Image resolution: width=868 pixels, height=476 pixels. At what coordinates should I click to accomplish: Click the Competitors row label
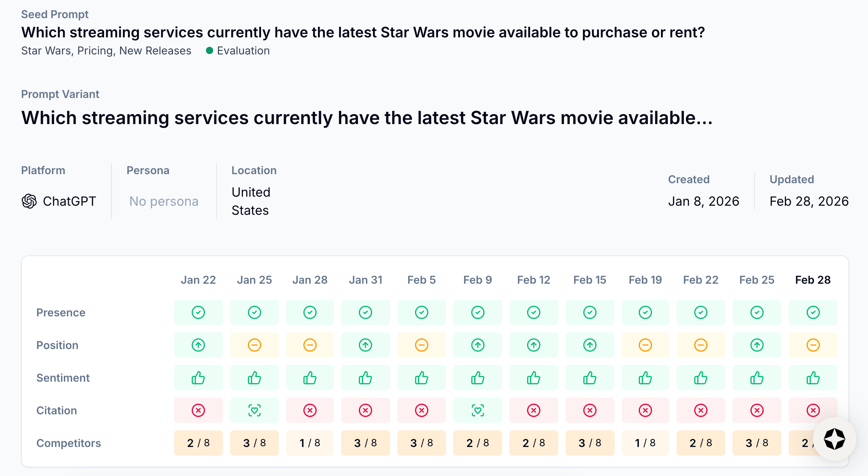[x=69, y=443]
